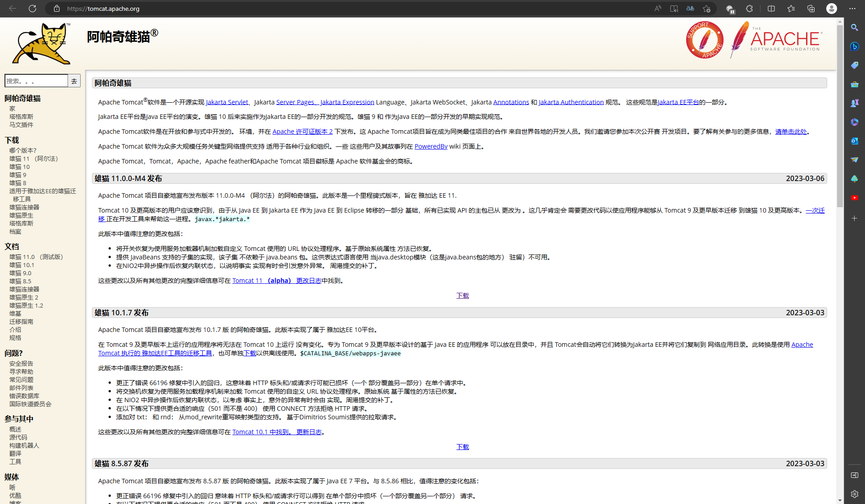
Task: Add page to favorites star icon
Action: click(706, 9)
